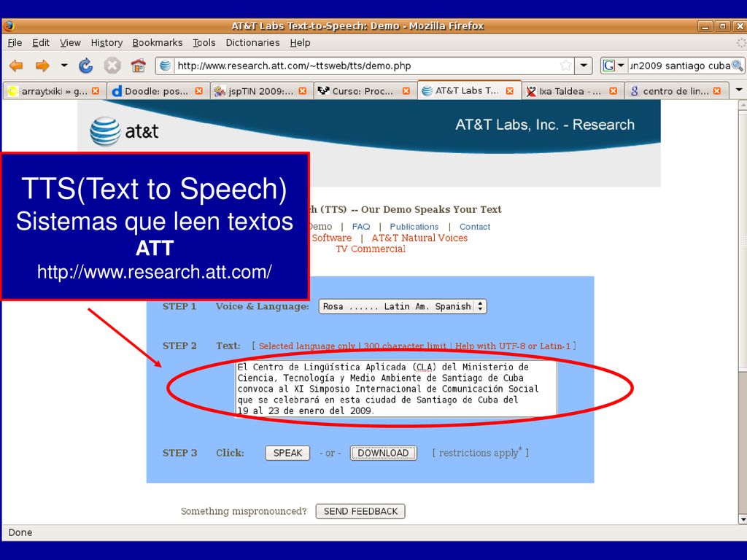Image resolution: width=747 pixels, height=560 pixels.
Task: Open the restrictions apply link
Action: click(x=480, y=453)
